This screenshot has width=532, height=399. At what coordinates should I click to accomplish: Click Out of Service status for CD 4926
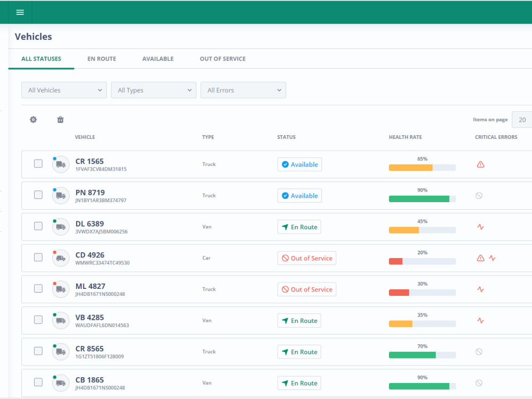tap(307, 258)
